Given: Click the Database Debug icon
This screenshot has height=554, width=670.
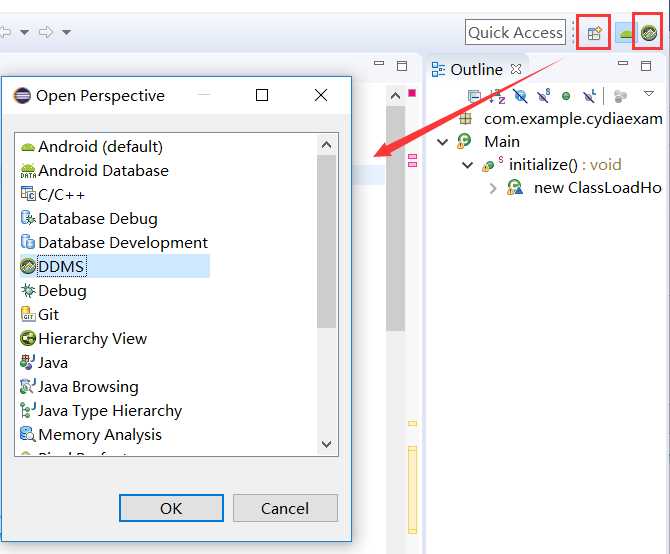Looking at the screenshot, I should pyautogui.click(x=28, y=218).
